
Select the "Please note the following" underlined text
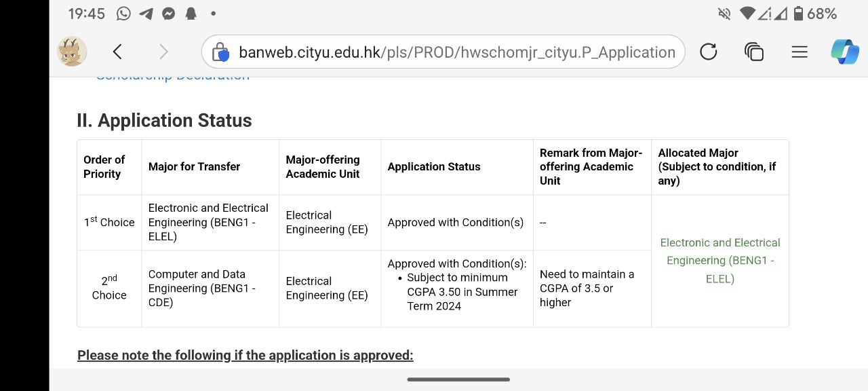pos(245,355)
